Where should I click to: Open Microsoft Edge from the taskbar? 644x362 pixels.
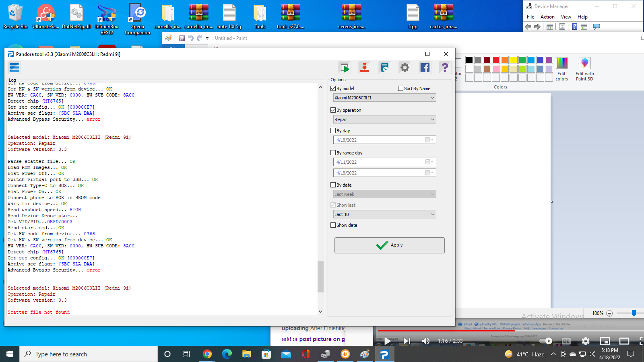[x=227, y=354]
